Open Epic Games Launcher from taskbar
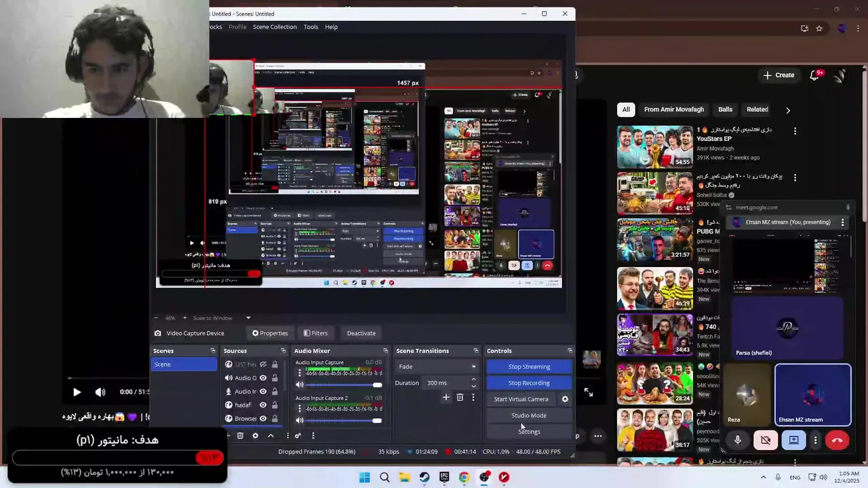The image size is (868, 488). 444,477
